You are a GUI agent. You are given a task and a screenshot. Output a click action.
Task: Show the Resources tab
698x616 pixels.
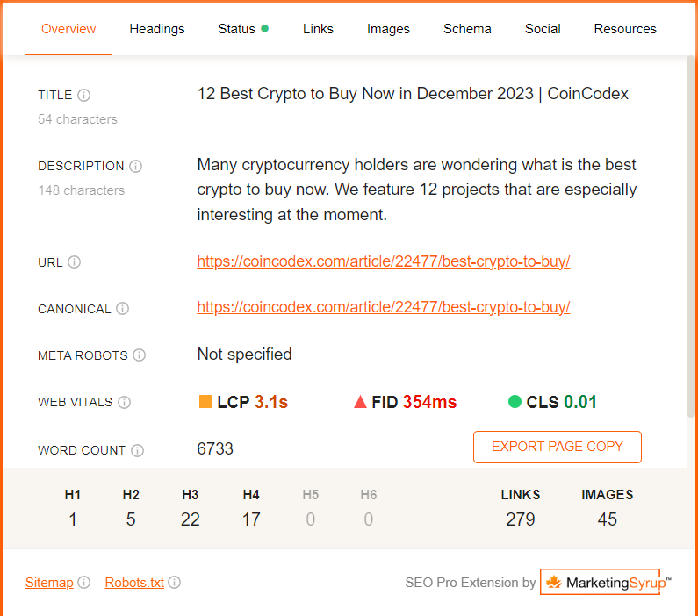pos(625,29)
